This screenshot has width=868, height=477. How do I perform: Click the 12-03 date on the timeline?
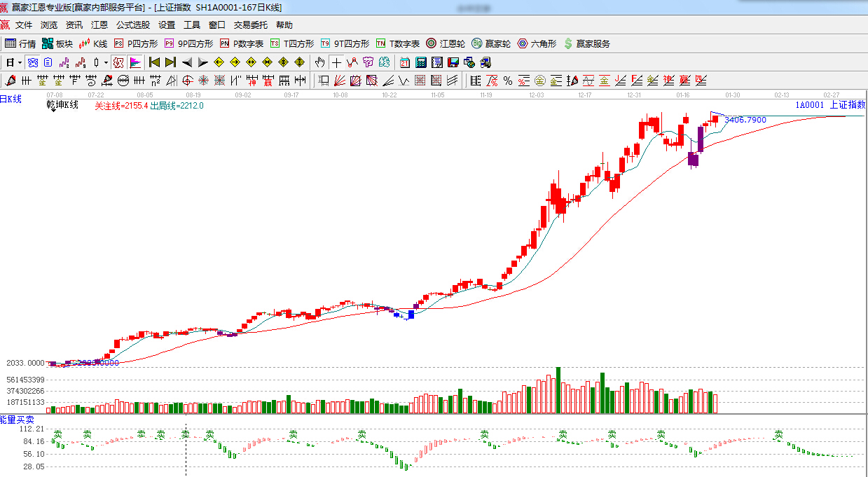[x=537, y=94]
